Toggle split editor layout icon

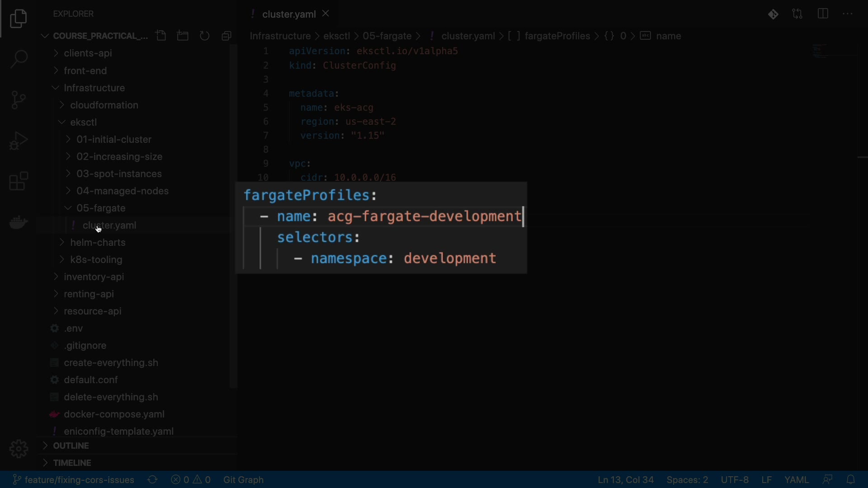point(823,14)
